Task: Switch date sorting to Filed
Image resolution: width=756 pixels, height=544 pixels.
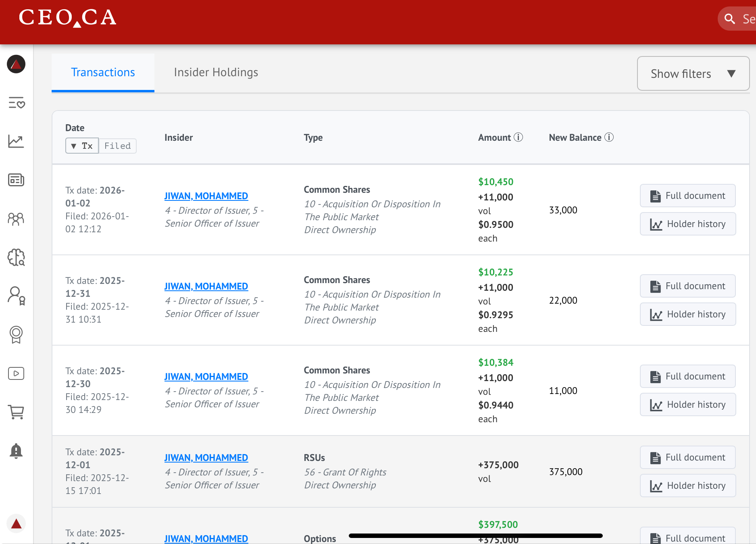Action: [117, 146]
